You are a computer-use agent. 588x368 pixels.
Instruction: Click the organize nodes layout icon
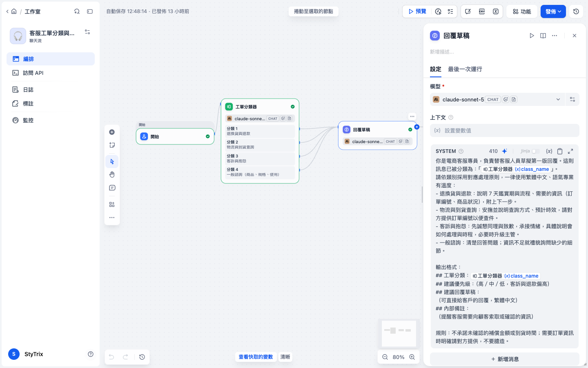pos(112,204)
